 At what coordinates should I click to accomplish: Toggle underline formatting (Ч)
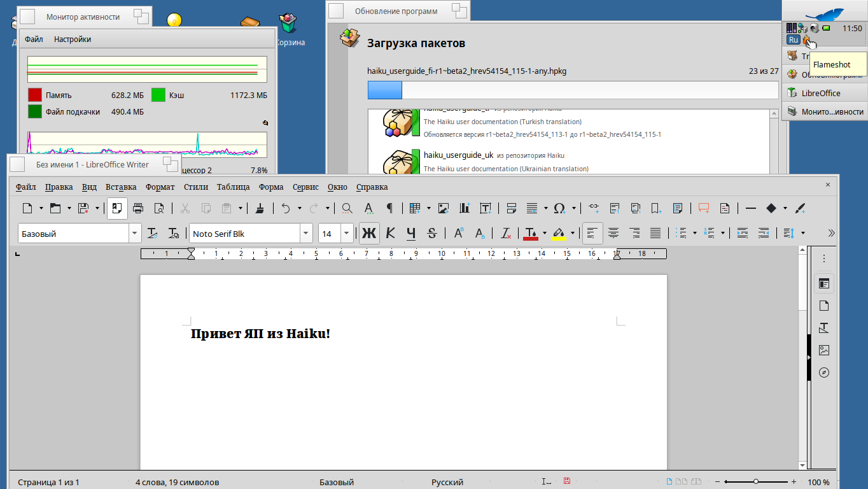click(x=411, y=234)
